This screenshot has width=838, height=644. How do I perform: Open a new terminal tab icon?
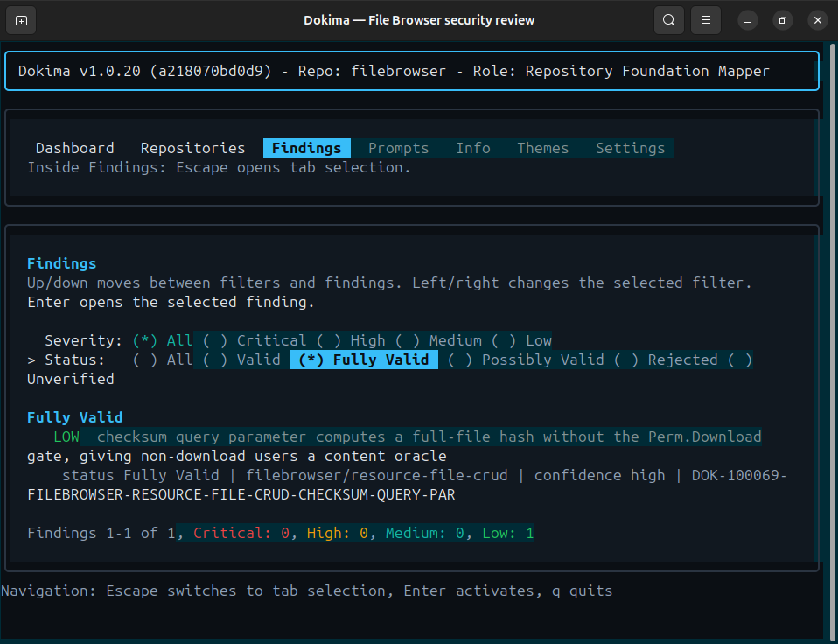[x=21, y=20]
